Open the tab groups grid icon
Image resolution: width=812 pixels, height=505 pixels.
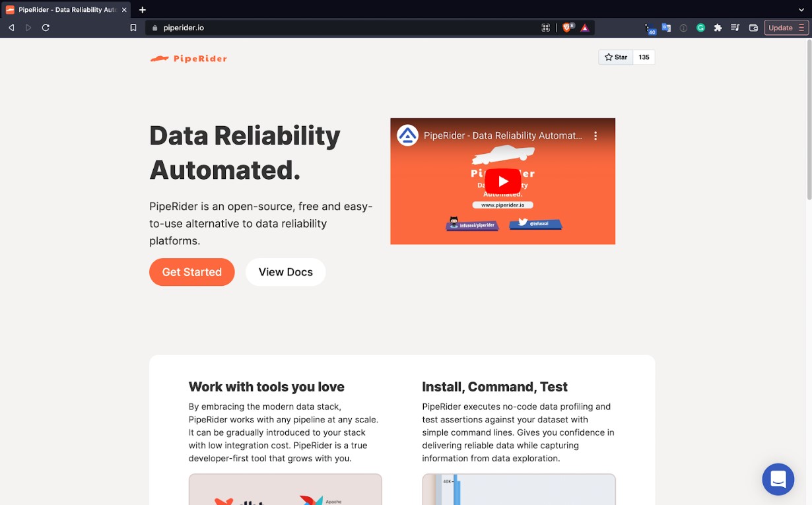tap(545, 28)
